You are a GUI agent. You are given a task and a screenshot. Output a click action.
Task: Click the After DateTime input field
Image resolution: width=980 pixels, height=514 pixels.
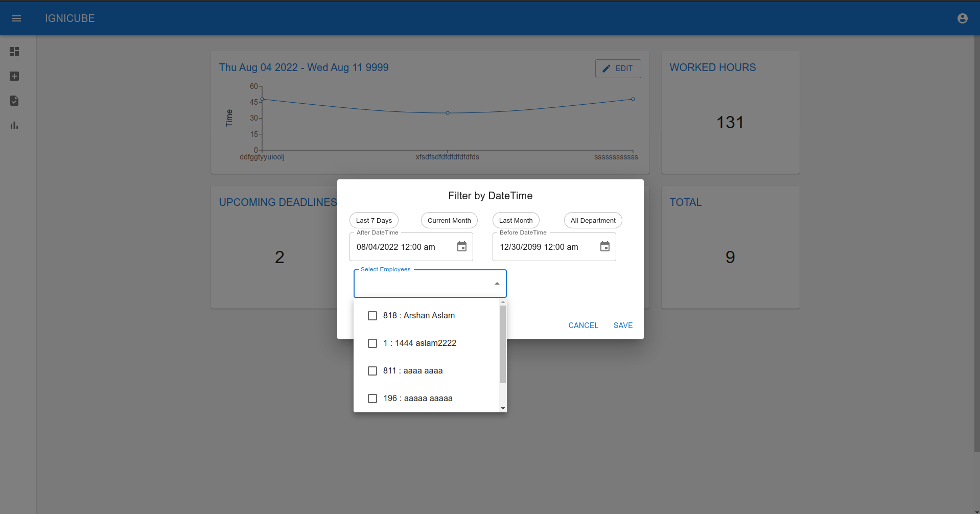pyautogui.click(x=404, y=247)
